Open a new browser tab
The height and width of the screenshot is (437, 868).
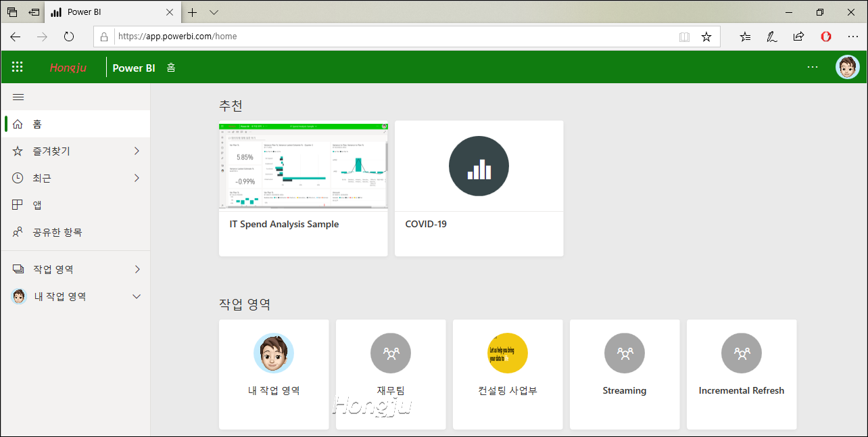192,12
